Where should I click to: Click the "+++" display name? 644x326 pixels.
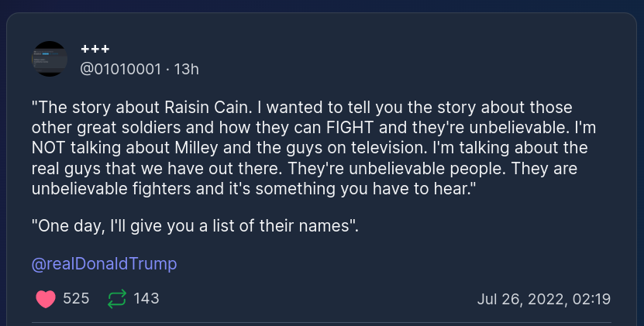[95, 50]
